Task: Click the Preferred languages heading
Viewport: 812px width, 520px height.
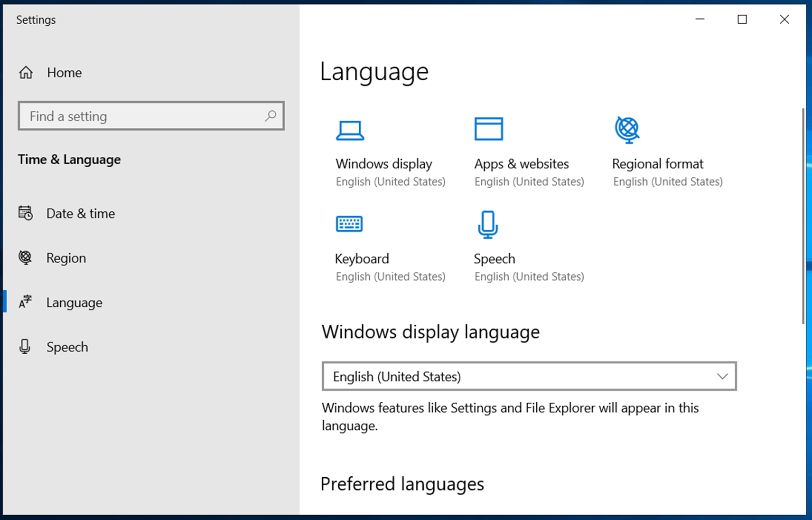Action: point(402,484)
